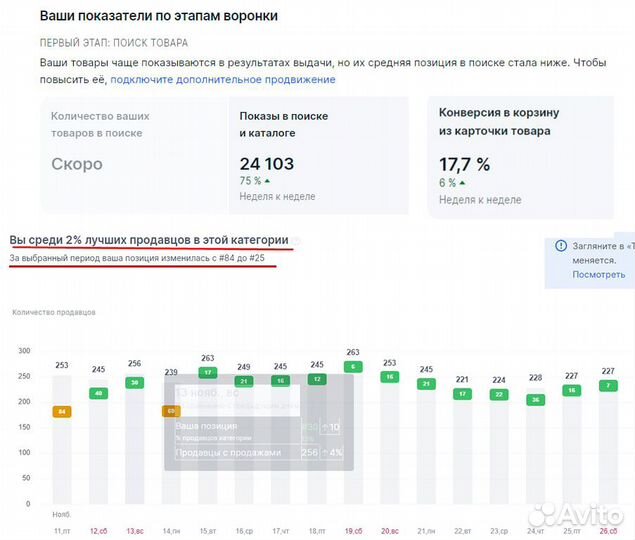This screenshot has width=635, height=540.
Task: Click green 75% growth arrow under impressions
Action: [x=267, y=181]
